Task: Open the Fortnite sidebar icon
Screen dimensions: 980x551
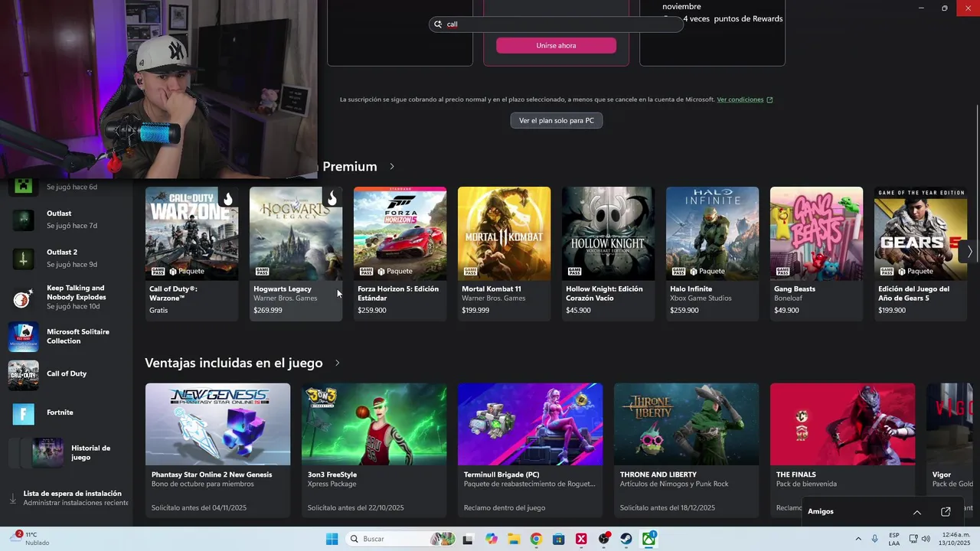Action: click(x=23, y=414)
